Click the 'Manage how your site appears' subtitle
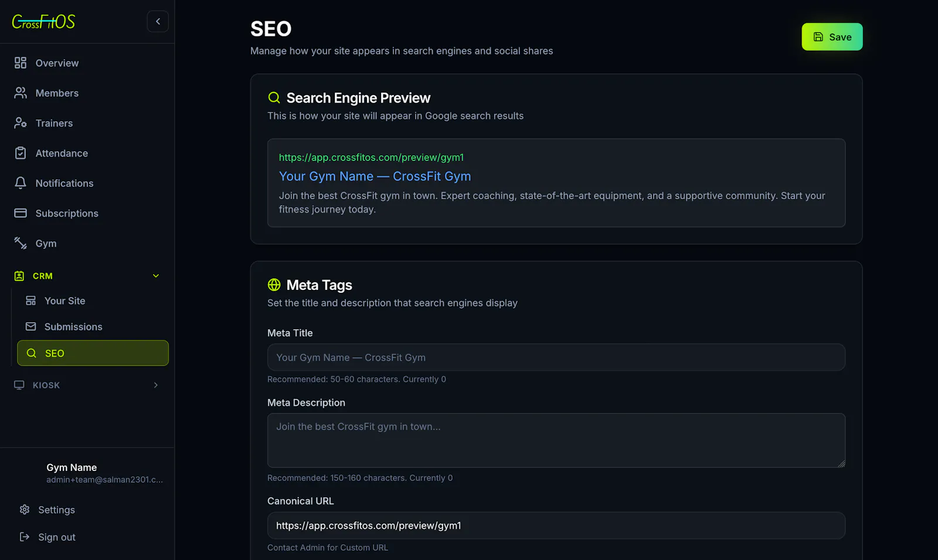The image size is (938, 560). point(402,51)
